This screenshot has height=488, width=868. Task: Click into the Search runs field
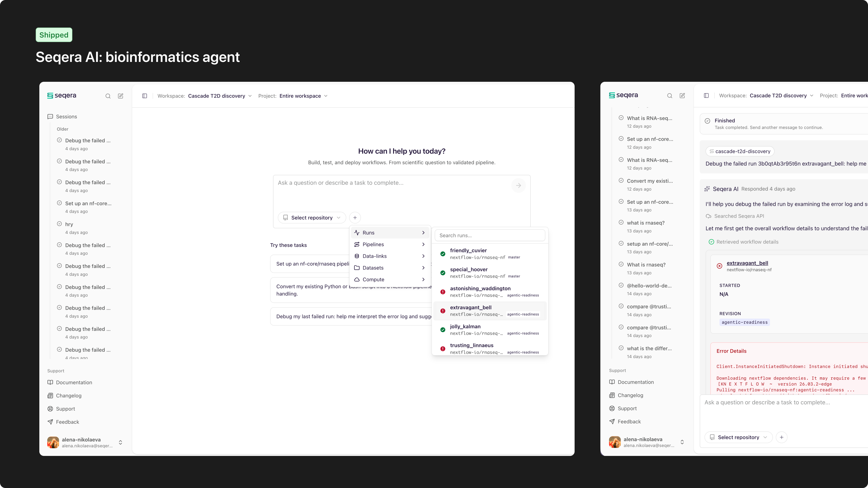(490, 235)
